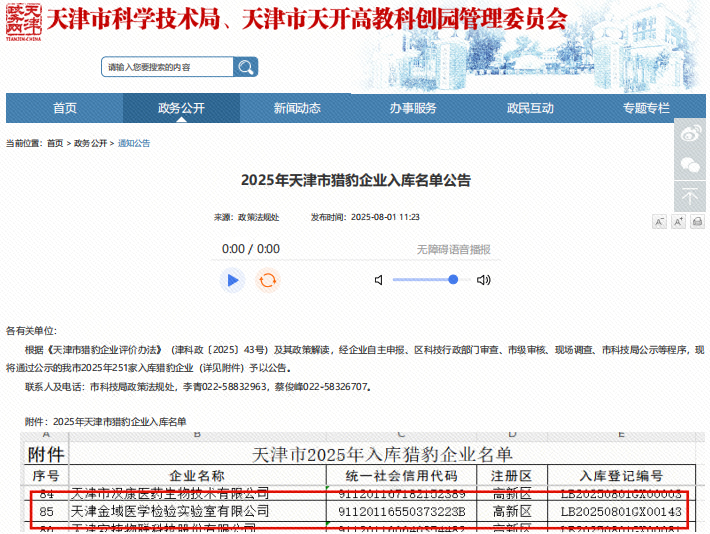Screen dimensions: 710x534
Task: Click the back-to-top arrow icon
Action: click(690, 197)
